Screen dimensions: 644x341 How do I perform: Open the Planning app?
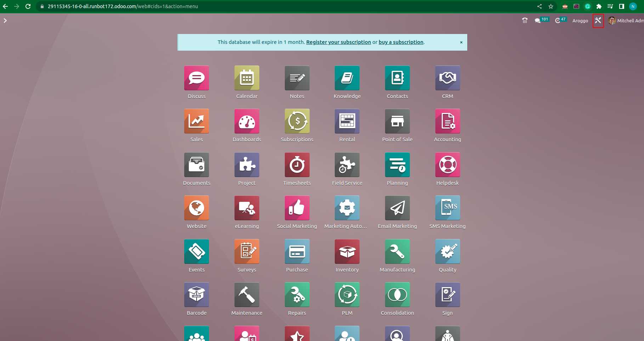[397, 165]
